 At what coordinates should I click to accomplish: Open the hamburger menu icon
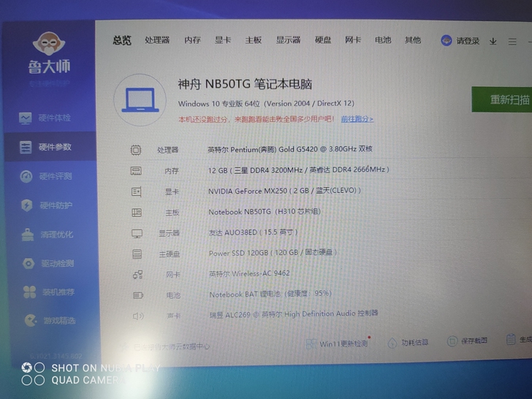click(x=512, y=42)
